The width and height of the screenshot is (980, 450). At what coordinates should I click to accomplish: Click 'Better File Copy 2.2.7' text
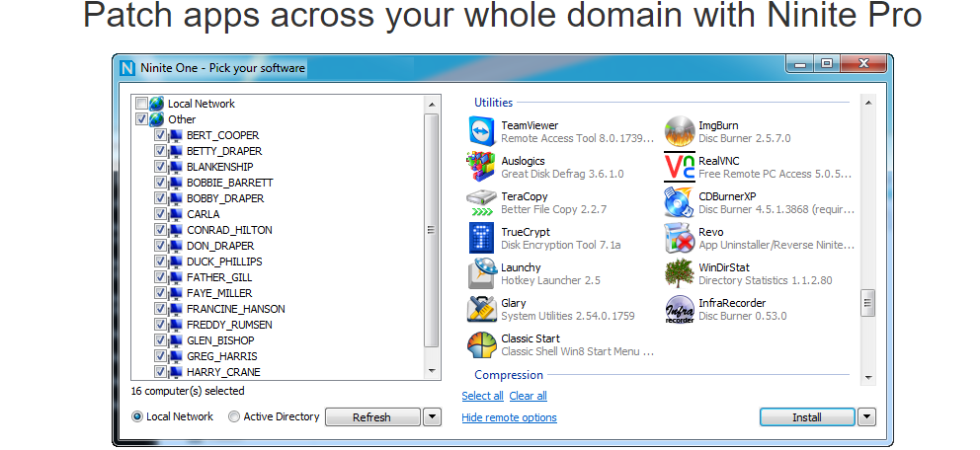[x=554, y=210]
